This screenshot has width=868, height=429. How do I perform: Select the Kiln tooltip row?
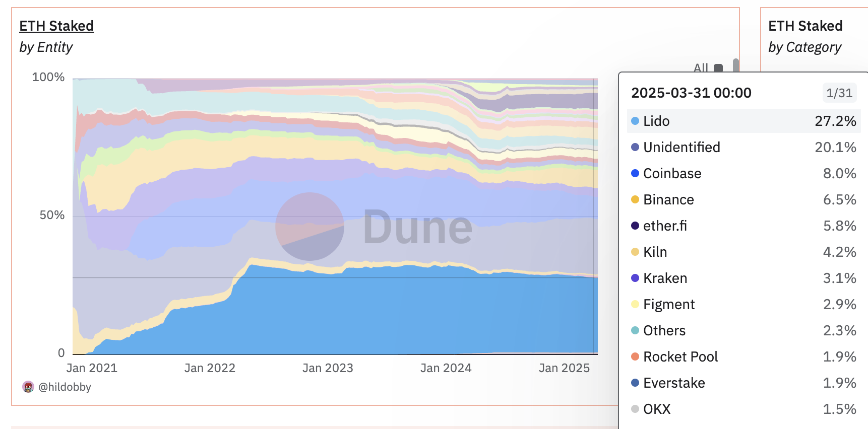(x=743, y=252)
